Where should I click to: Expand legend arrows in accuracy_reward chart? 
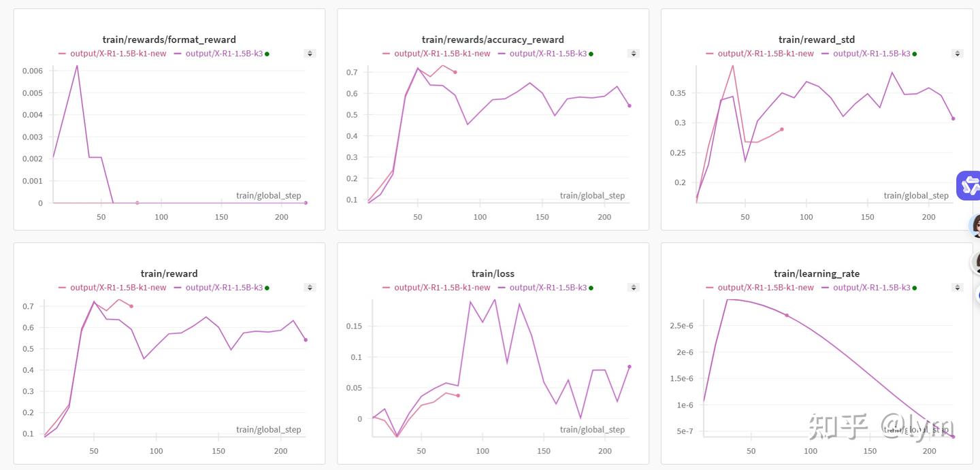(x=633, y=54)
